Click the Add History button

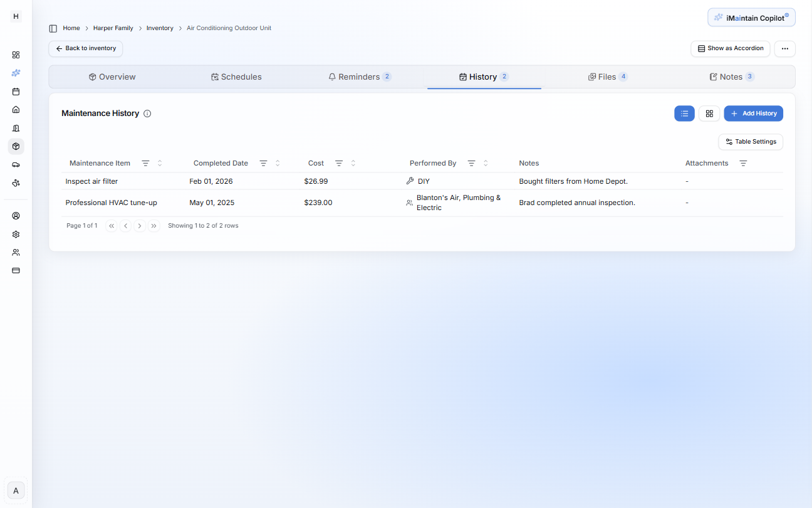point(753,114)
